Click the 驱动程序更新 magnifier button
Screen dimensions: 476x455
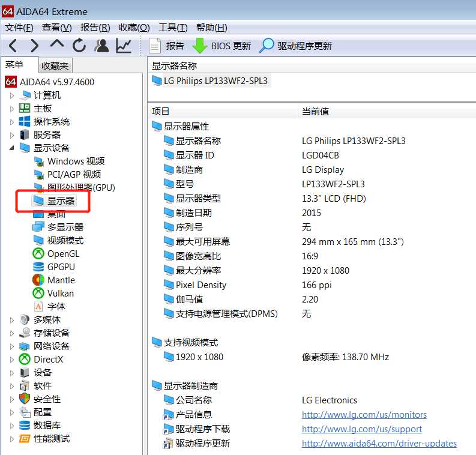(x=295, y=46)
